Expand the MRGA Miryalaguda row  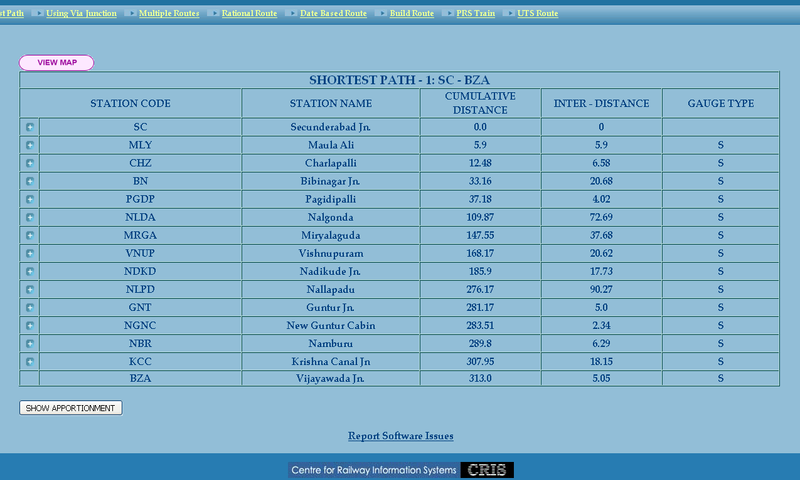pyautogui.click(x=30, y=235)
